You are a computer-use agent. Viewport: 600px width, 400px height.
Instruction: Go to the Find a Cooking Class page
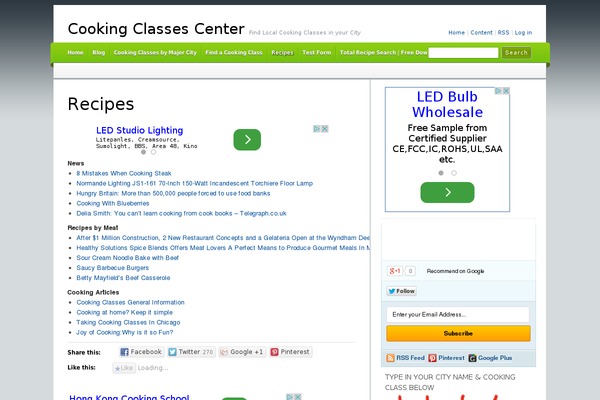[234, 52]
